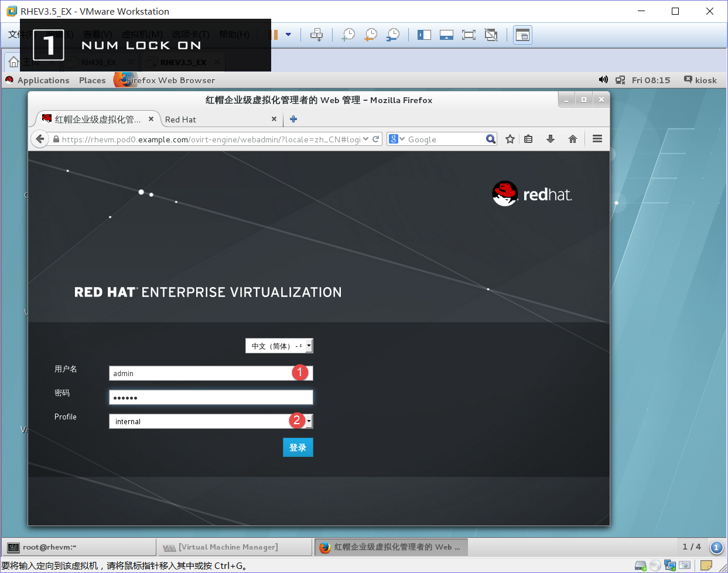Maximize the Firefox window
Image resolution: width=728 pixels, height=573 pixels.
point(584,100)
